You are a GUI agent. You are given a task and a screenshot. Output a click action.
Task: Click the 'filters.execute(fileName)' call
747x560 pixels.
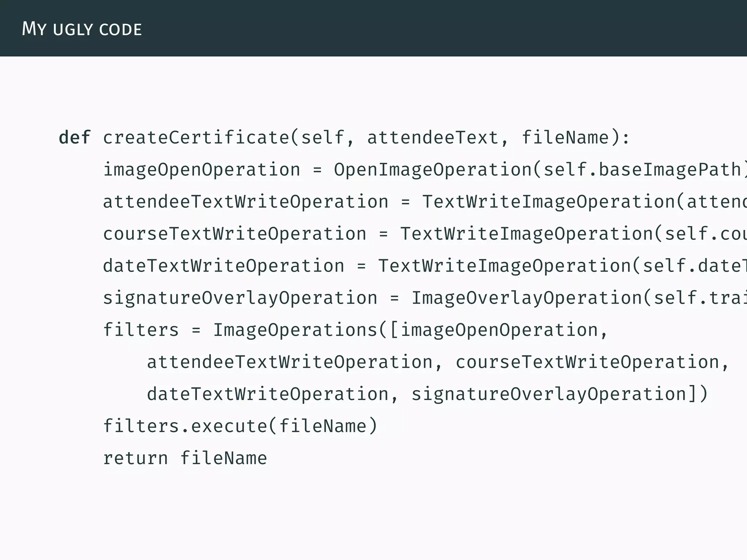[x=240, y=426]
